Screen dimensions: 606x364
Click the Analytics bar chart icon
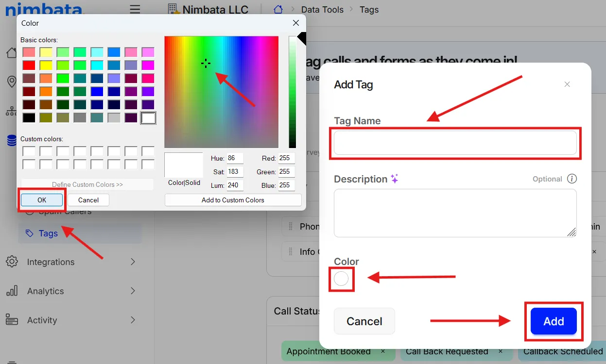12,291
